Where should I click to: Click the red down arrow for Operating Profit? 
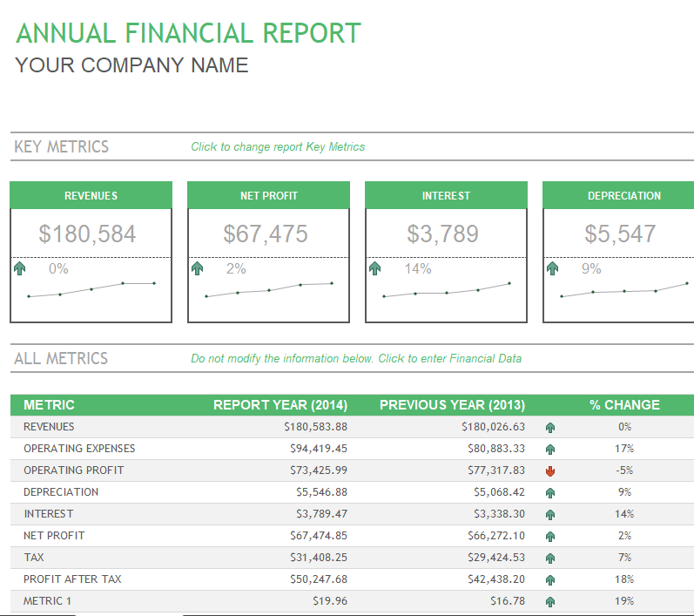click(x=549, y=471)
